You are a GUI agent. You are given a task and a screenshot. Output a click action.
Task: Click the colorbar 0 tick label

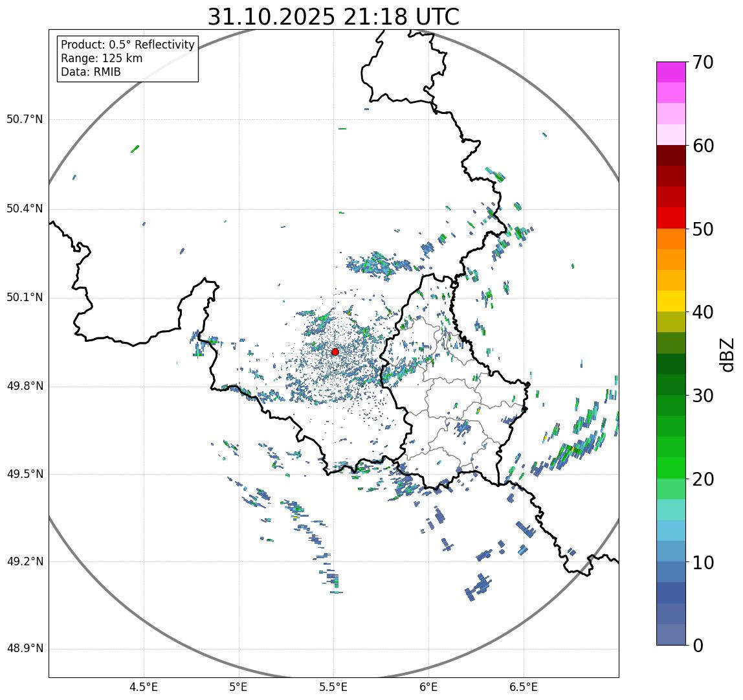point(698,646)
